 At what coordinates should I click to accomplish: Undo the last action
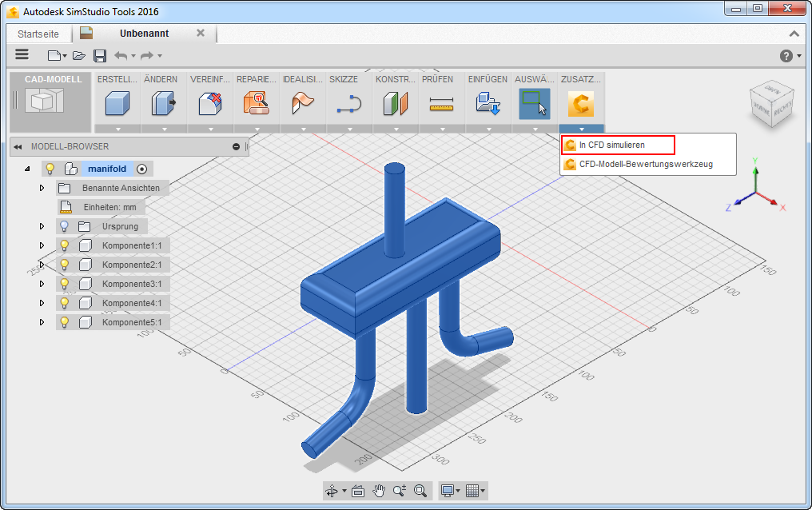coord(121,55)
